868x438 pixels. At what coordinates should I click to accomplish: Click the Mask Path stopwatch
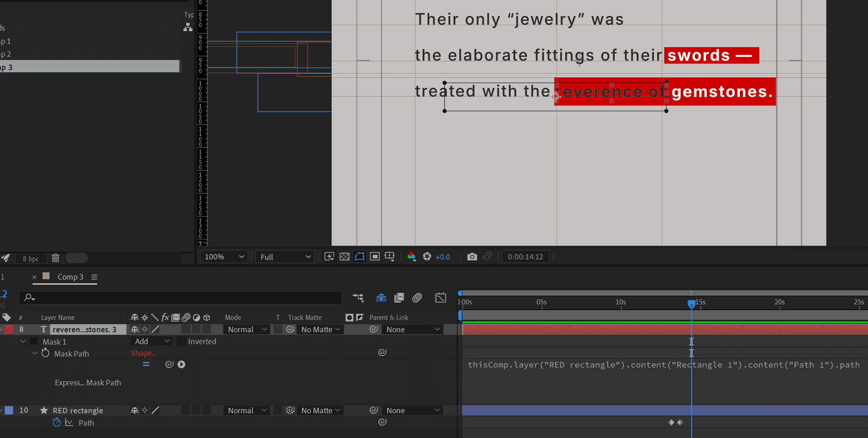click(x=45, y=353)
